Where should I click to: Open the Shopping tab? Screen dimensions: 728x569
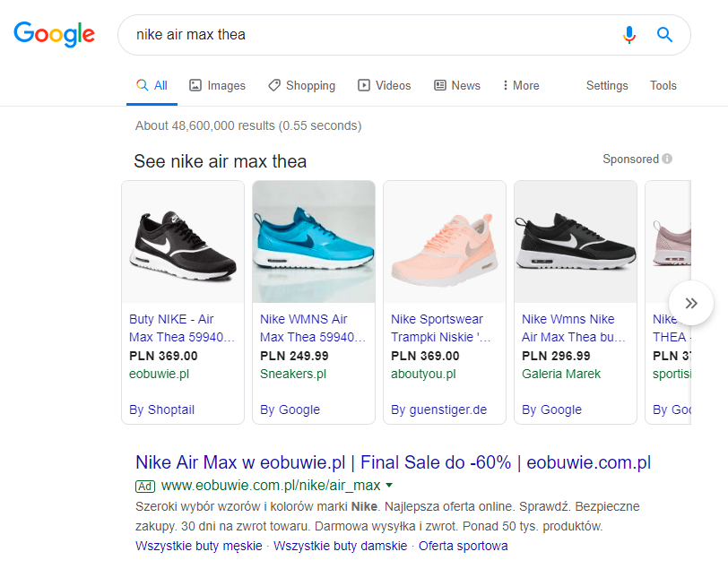click(302, 85)
